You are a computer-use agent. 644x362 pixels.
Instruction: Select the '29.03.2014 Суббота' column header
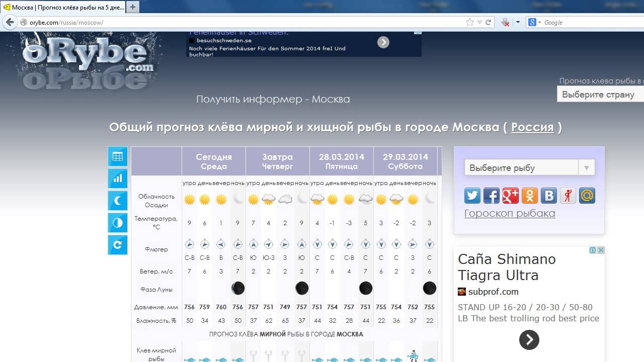click(x=405, y=161)
